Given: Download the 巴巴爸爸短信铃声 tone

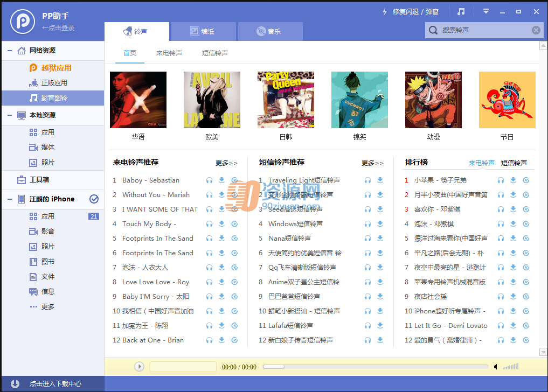Looking at the screenshot, I should 380,297.
